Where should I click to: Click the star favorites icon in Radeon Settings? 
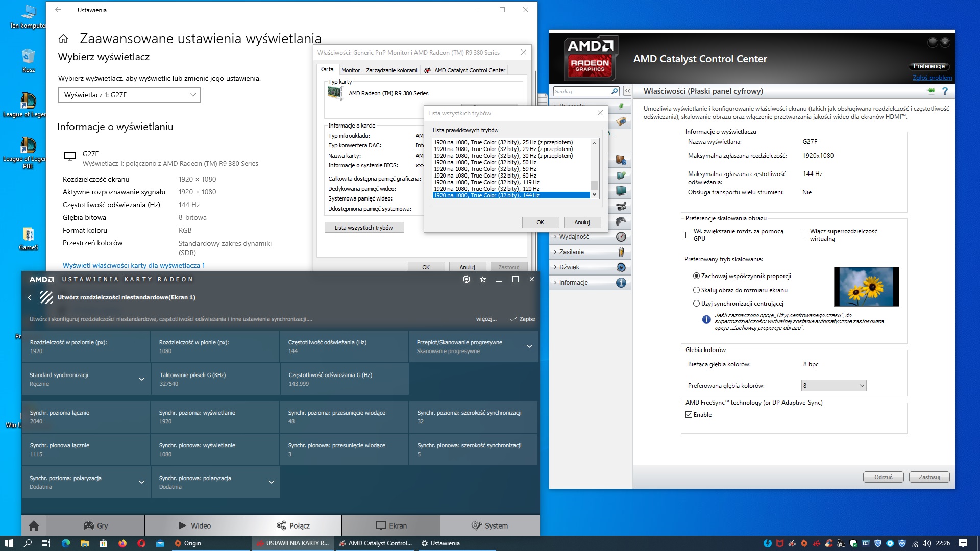[x=483, y=279]
